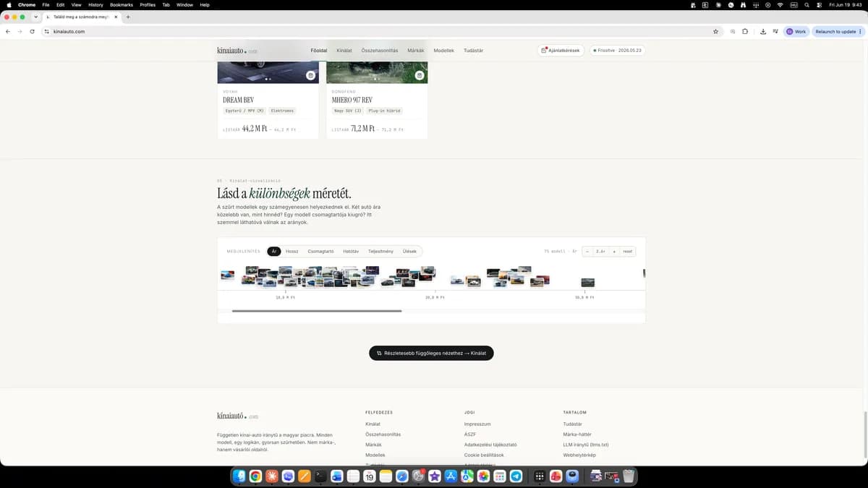868x488 pixels.
Task: Add the MHERO 917 REV card to comparison
Action: [419, 75]
